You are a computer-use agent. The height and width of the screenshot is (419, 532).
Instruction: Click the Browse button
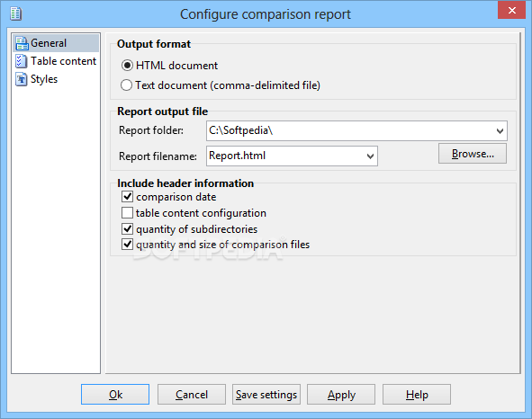(x=473, y=154)
